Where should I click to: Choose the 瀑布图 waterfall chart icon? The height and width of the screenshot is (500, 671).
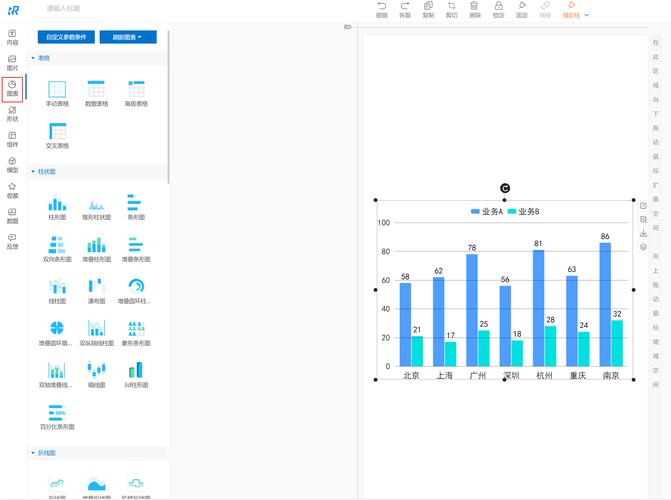[x=96, y=288]
